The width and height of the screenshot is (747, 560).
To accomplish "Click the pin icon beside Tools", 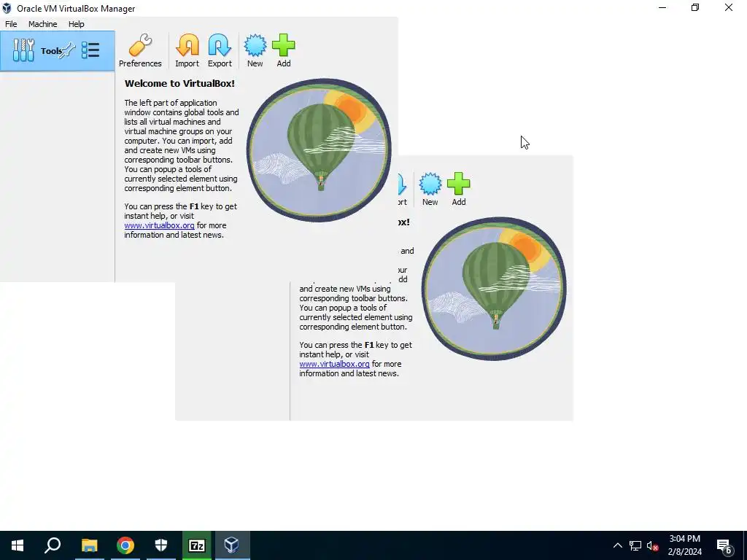I will pyautogui.click(x=67, y=50).
